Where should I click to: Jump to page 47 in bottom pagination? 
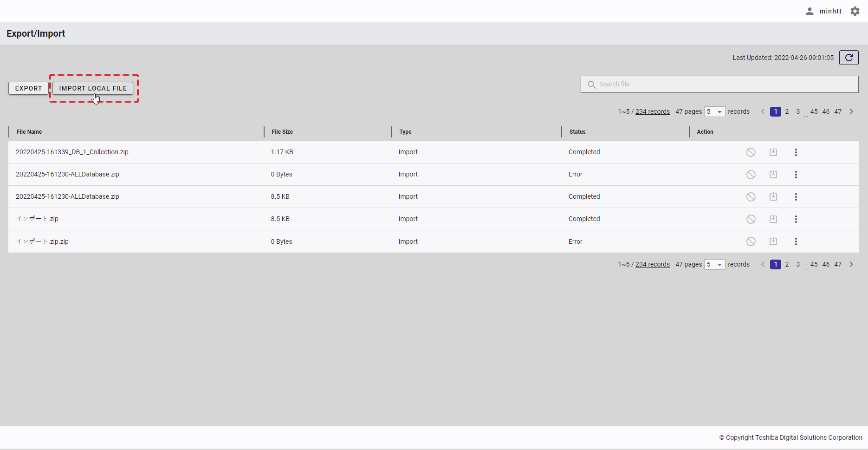click(838, 265)
